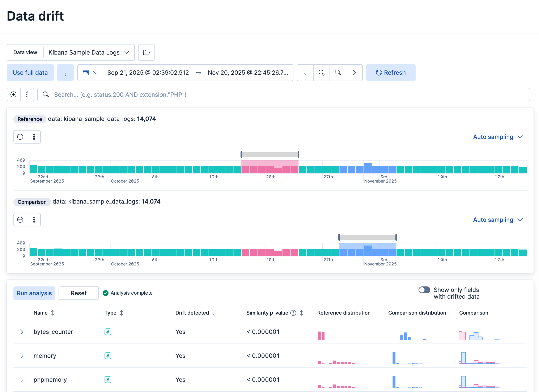This screenshot has height=392, width=539.
Task: Add filter to Comparison data
Action: pyautogui.click(x=20, y=220)
